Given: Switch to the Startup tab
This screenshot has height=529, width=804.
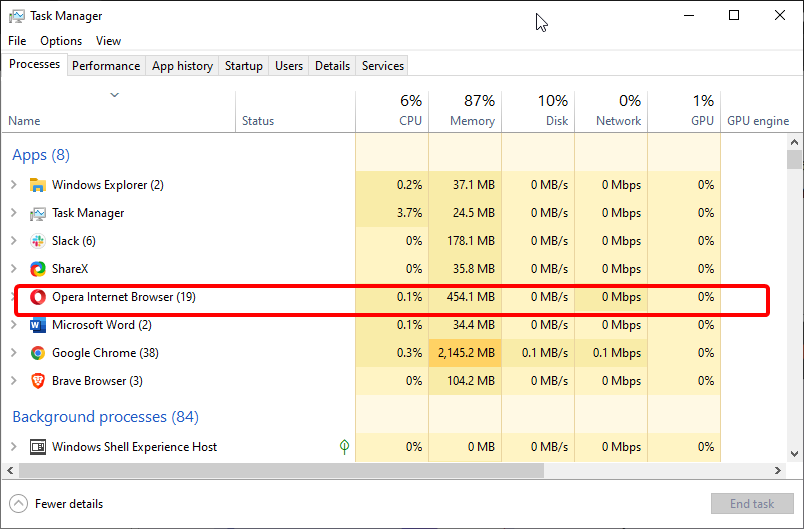Looking at the screenshot, I should pyautogui.click(x=244, y=66).
